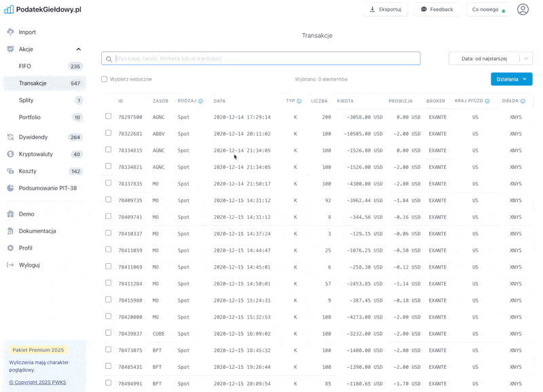Open the date sorting dropdown
The image size is (543, 392).
click(x=490, y=59)
